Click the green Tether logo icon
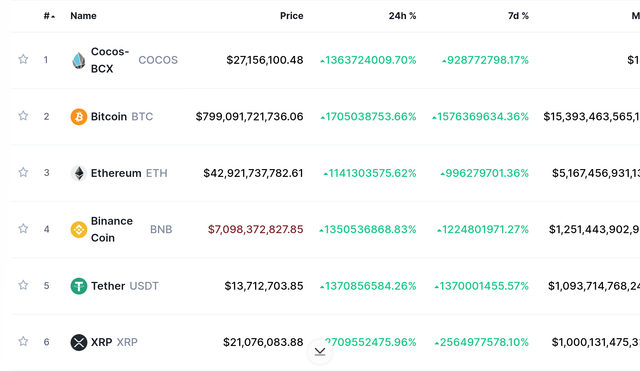The width and height of the screenshot is (640, 371). [x=79, y=286]
